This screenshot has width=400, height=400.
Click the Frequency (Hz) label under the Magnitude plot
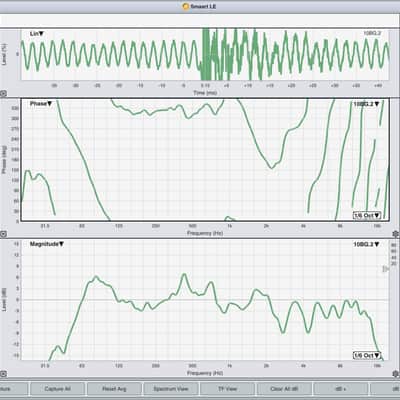(205, 373)
